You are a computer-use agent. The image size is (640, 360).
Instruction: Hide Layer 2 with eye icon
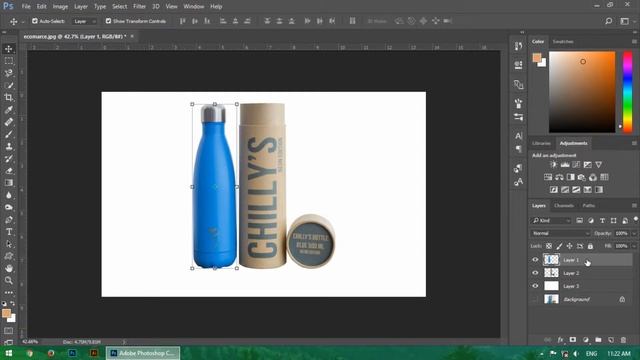pyautogui.click(x=535, y=273)
